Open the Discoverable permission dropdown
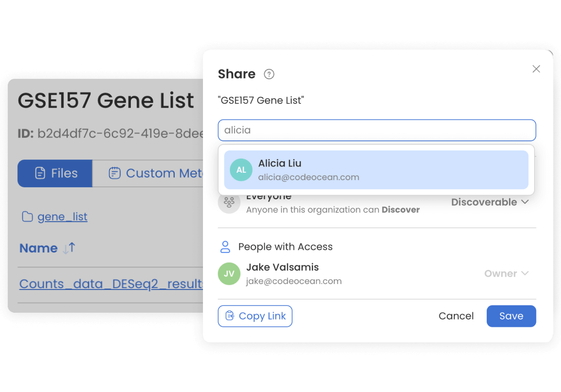561x392 pixels. (490, 202)
